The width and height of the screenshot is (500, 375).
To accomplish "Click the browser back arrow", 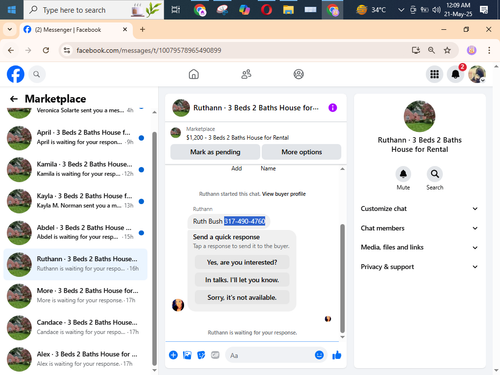I will click(11, 50).
